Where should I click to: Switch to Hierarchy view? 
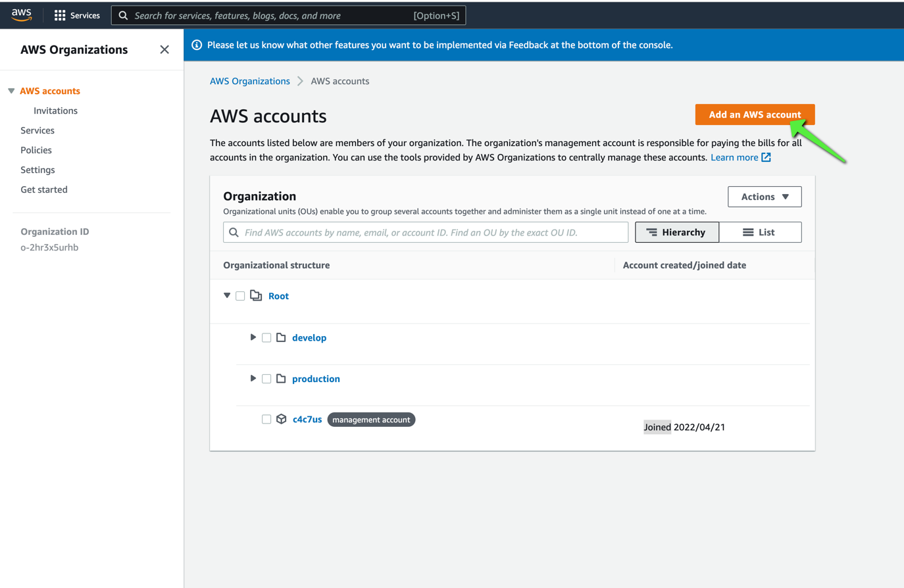click(x=677, y=232)
